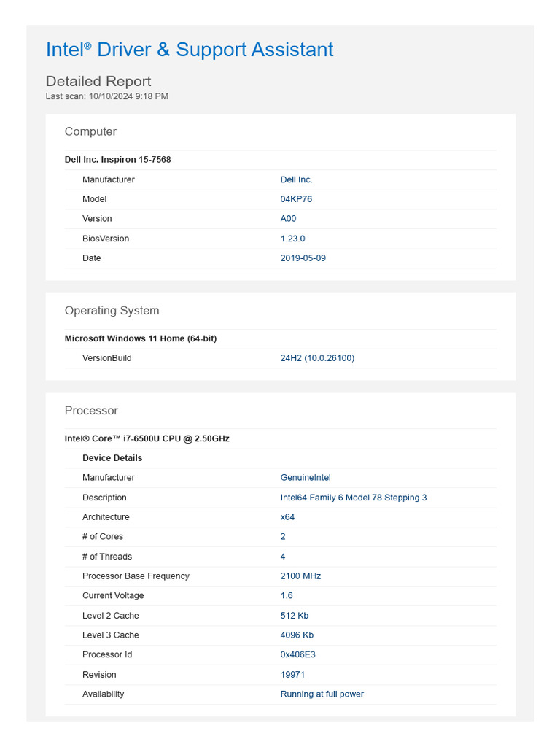Image resolution: width=560 pixels, height=747 pixels.
Task: Select the Microsoft Windows 11 Home title
Action: pyautogui.click(x=141, y=338)
